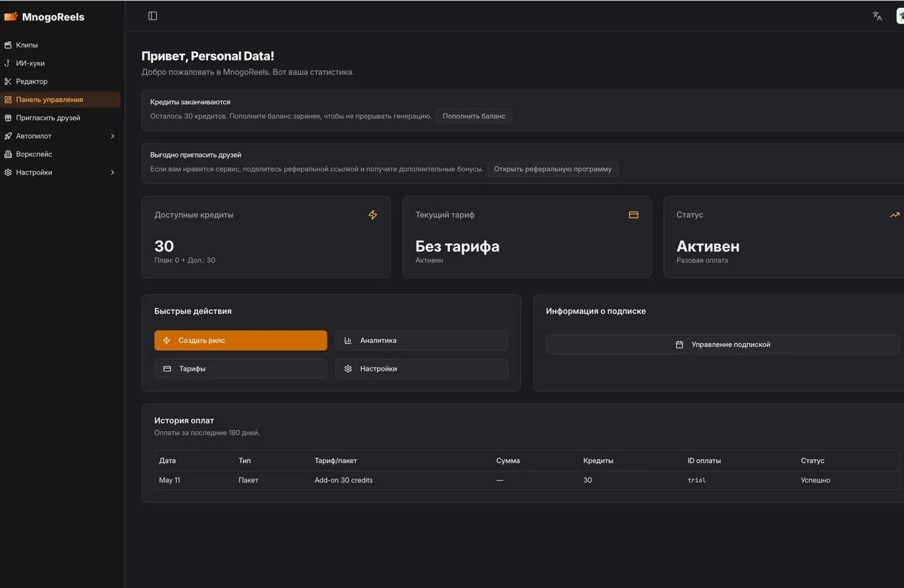Click the trending arrow icon in Статус

click(894, 215)
